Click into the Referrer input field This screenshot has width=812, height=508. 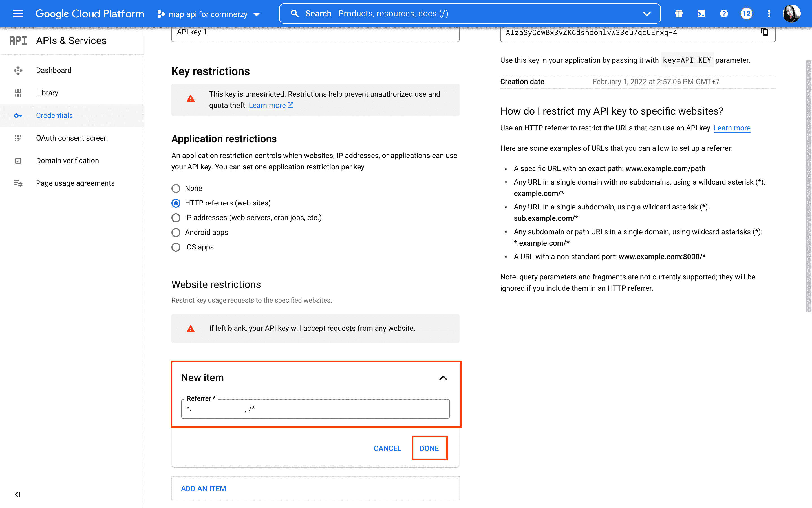[315, 409]
